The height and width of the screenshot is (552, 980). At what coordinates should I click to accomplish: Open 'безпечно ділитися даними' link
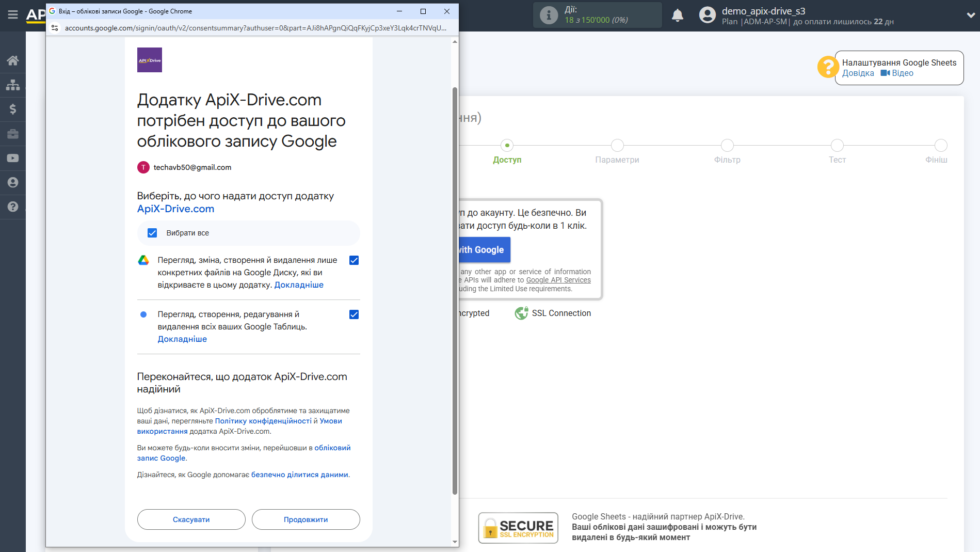point(299,475)
